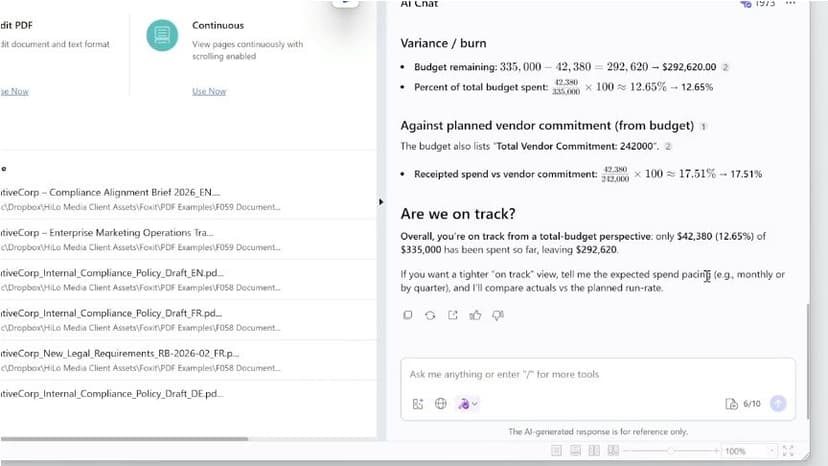Switch to continuous facing view in status bar
The image size is (828, 466).
click(613, 451)
